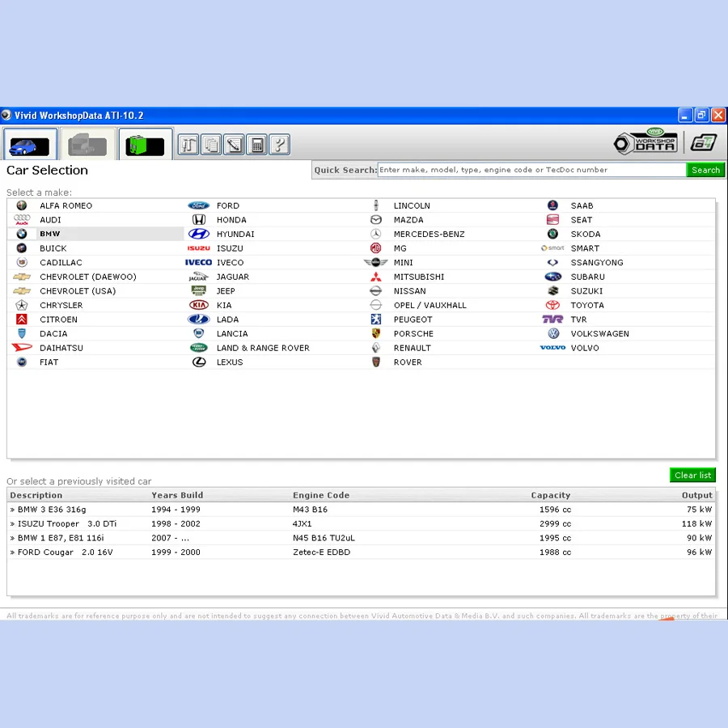Click the Vivid WorkshopData logo
The height and width of the screenshot is (728, 728).
coord(645,142)
